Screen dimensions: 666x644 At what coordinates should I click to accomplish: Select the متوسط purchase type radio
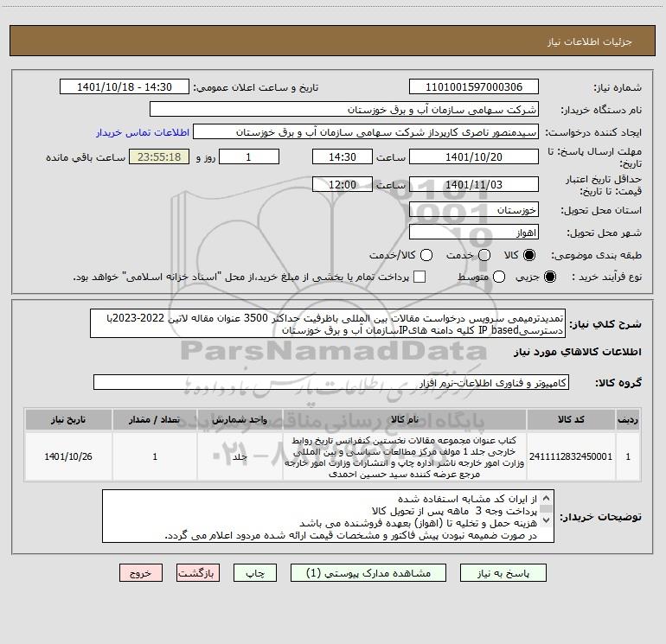coord(499,277)
